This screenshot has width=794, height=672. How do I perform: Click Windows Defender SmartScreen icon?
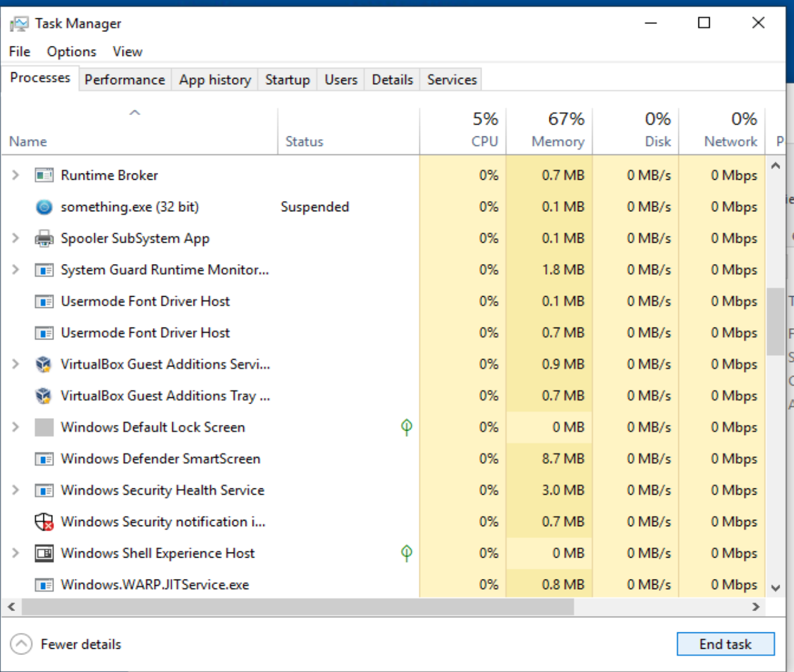(44, 459)
